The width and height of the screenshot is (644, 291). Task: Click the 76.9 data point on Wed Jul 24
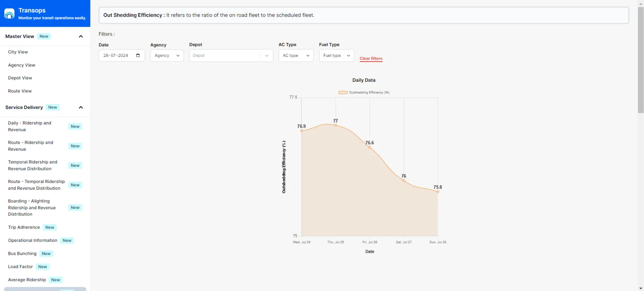pyautogui.click(x=301, y=131)
